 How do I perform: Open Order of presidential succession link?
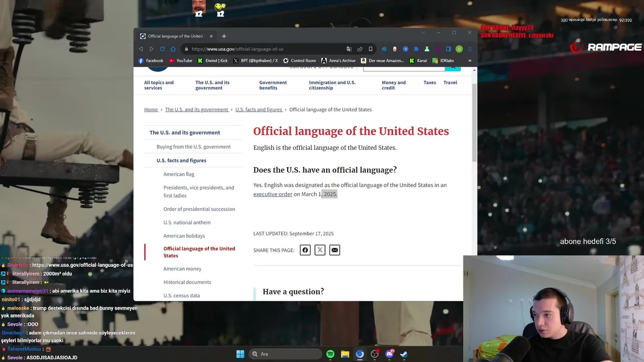tap(199, 209)
